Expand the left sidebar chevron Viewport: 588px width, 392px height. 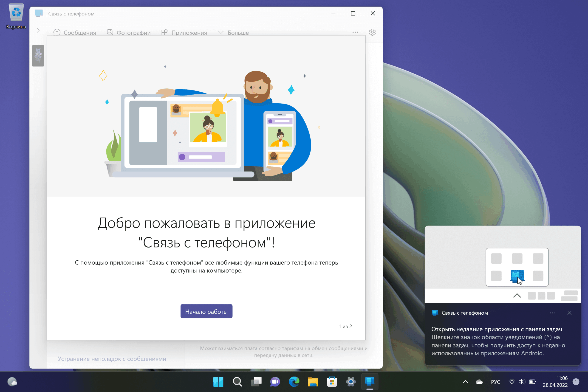[38, 31]
